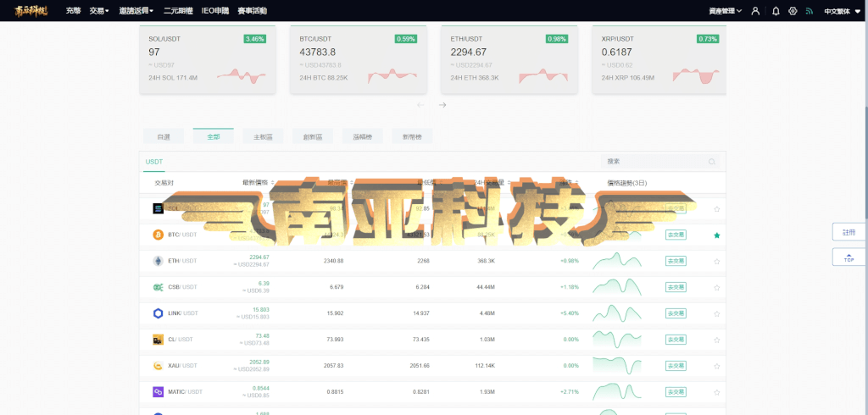Favorite the CSB/USDT star
Image resolution: width=868 pixels, height=415 pixels.
click(x=717, y=288)
